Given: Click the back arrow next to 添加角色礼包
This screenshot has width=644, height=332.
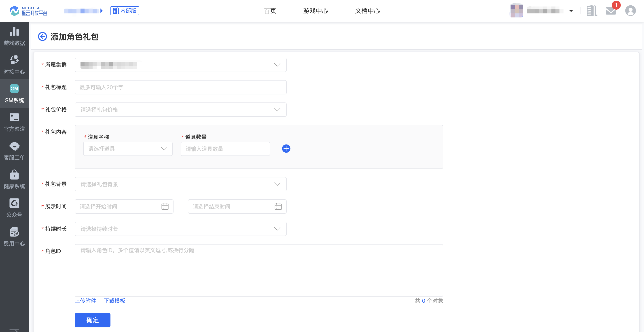Looking at the screenshot, I should tap(42, 36).
